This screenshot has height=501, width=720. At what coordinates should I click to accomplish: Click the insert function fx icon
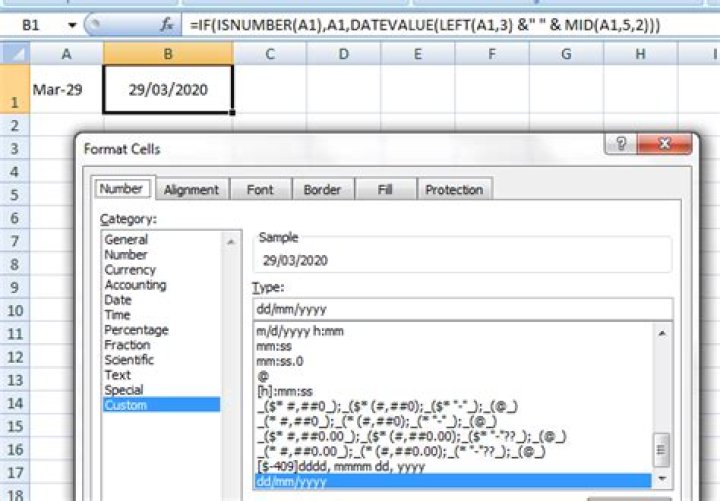click(166, 24)
